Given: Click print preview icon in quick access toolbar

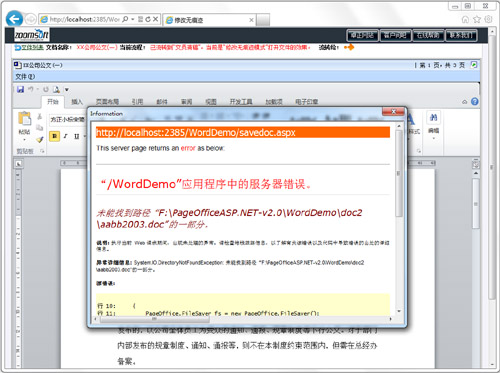Looking at the screenshot, I should pyautogui.click(x=56, y=89).
